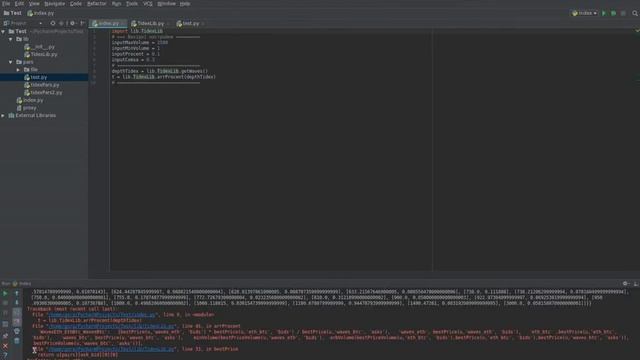Open the Help menu

[x=185, y=4]
